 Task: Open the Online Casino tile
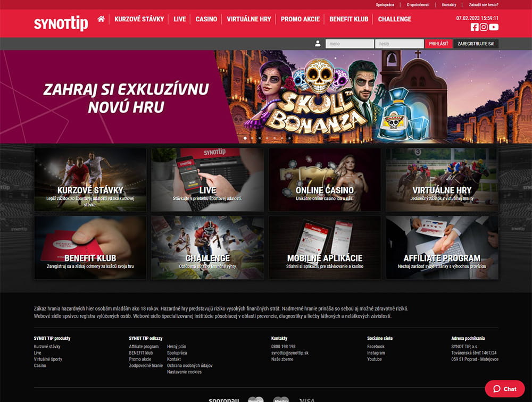pyautogui.click(x=325, y=180)
